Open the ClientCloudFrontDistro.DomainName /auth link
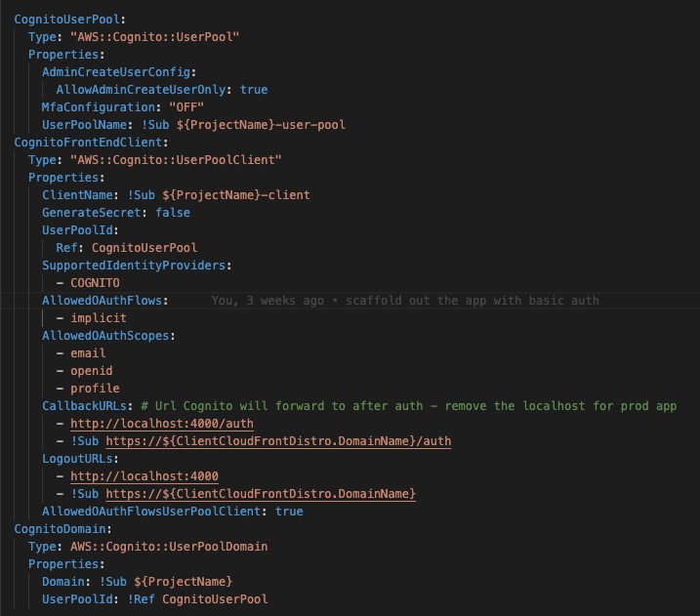700x616 pixels. pos(278,441)
